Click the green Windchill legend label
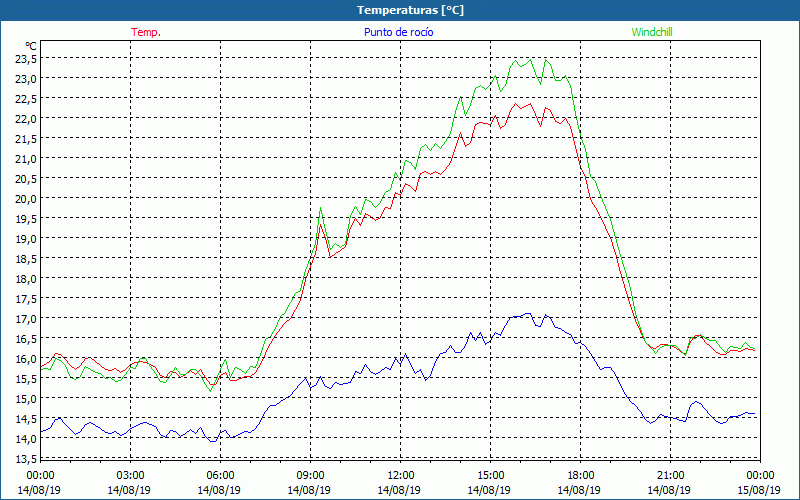The width and height of the screenshot is (800, 500). pos(652,32)
